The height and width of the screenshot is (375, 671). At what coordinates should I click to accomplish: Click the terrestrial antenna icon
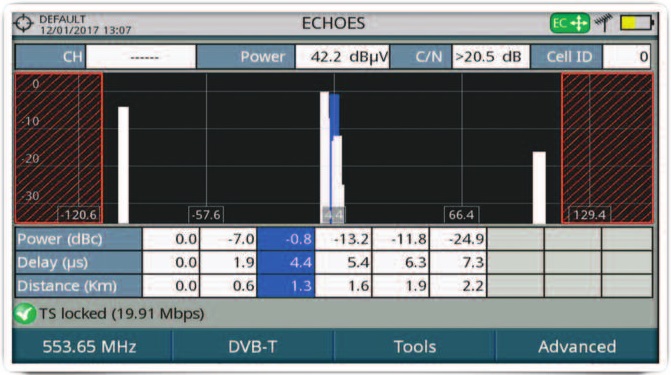coord(603,22)
